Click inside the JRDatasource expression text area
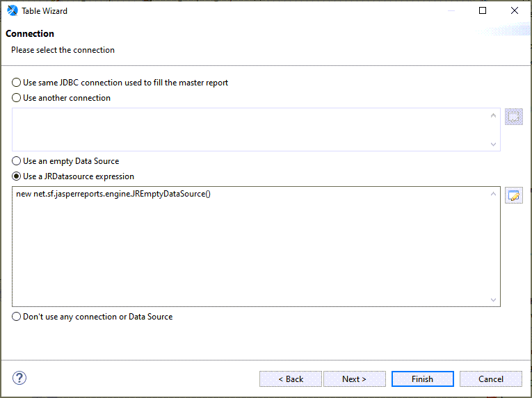 point(250,250)
